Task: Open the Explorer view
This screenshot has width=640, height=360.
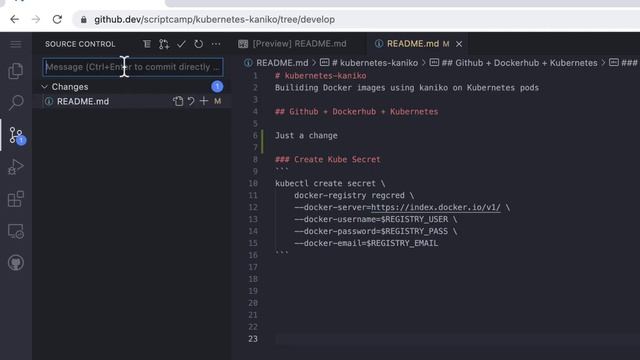Action: [x=16, y=71]
